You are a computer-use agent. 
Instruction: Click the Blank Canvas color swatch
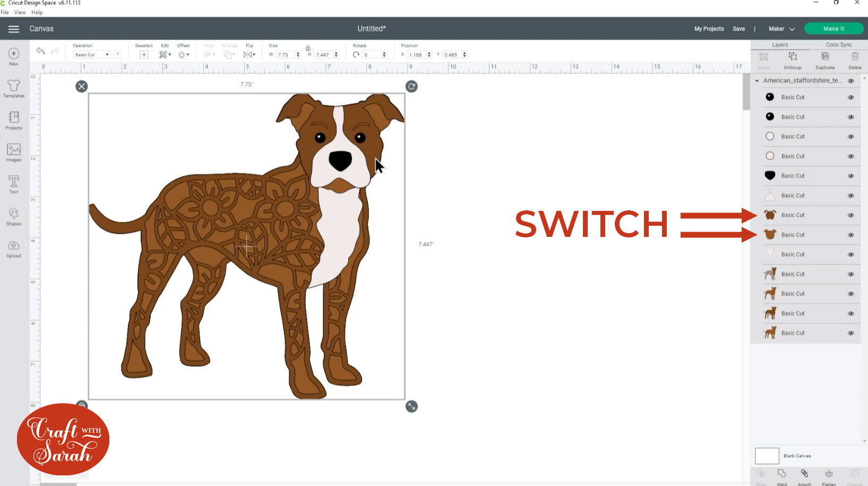[x=767, y=456]
